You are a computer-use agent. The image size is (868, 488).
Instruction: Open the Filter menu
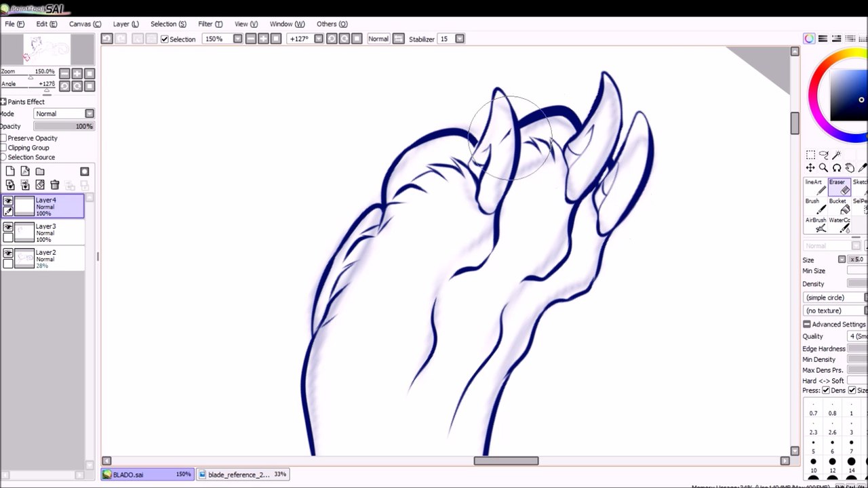[x=210, y=24]
